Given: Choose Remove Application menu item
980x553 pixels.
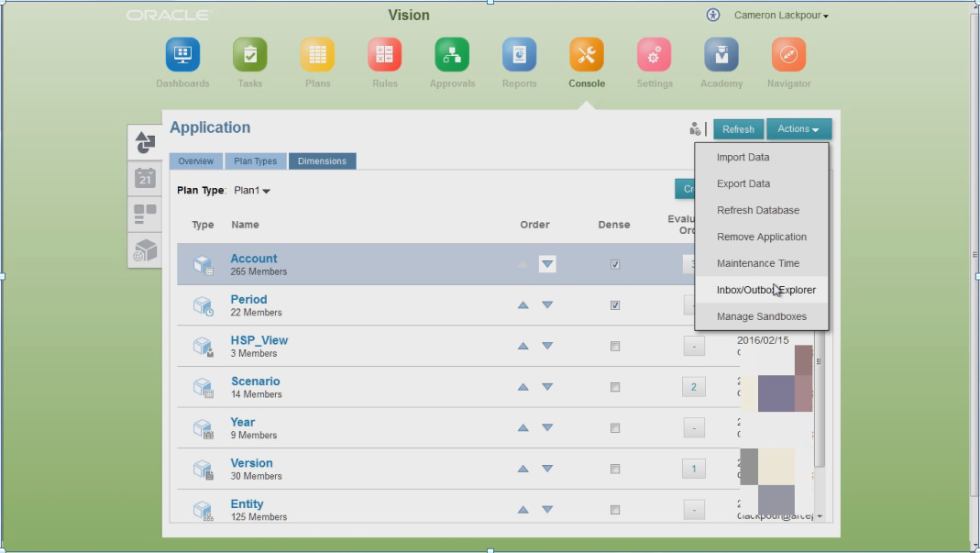Looking at the screenshot, I should [x=761, y=237].
